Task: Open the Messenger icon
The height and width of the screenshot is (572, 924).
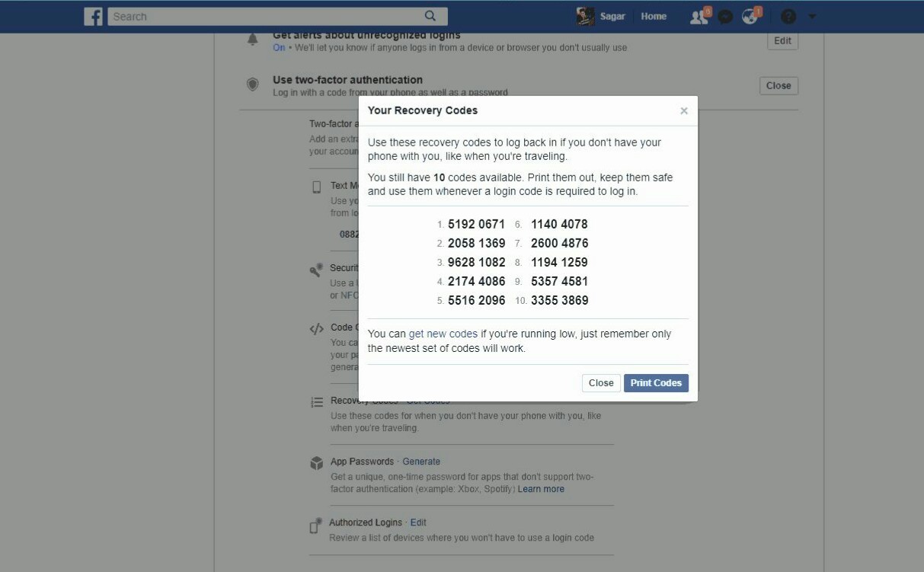Action: 725,17
